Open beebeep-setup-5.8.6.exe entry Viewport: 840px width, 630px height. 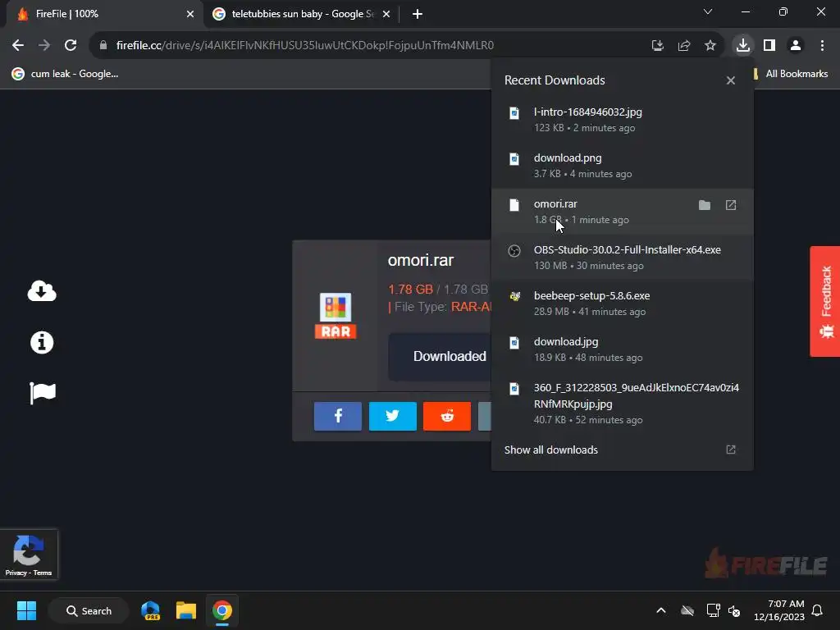point(622,304)
